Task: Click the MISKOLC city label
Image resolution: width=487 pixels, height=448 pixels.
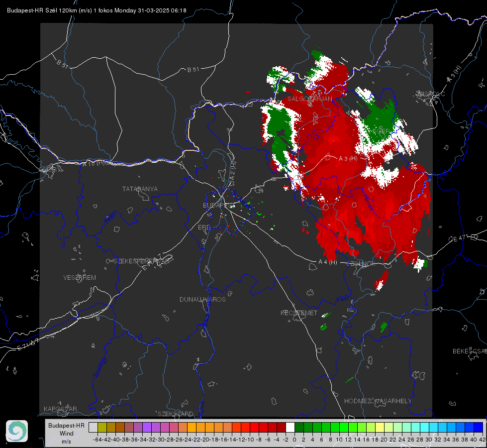Action: point(431,94)
